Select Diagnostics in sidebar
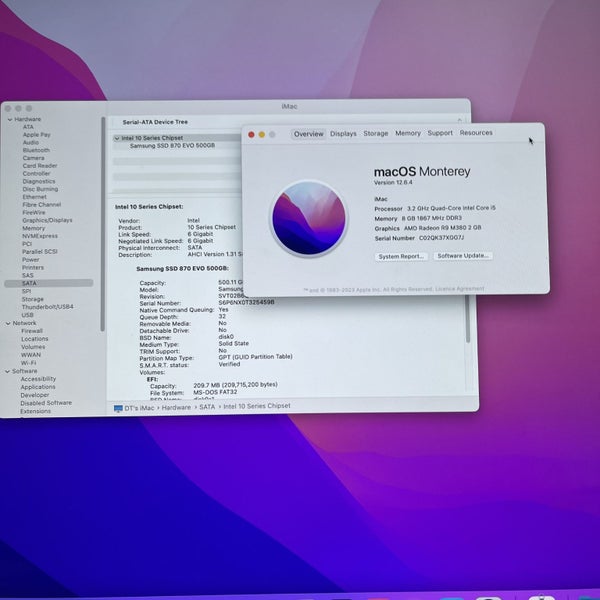The image size is (600, 600). click(x=39, y=181)
